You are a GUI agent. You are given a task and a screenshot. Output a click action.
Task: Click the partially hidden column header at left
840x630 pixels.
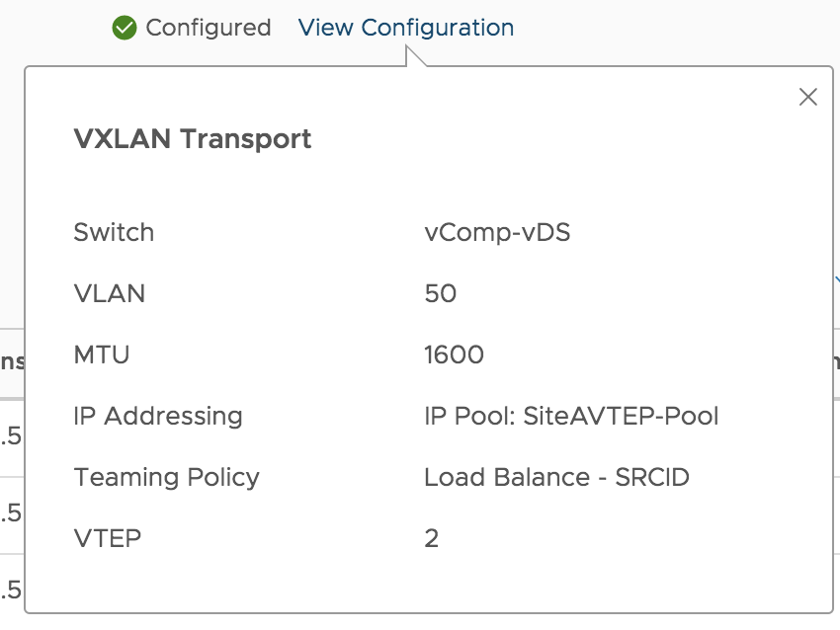(12, 361)
